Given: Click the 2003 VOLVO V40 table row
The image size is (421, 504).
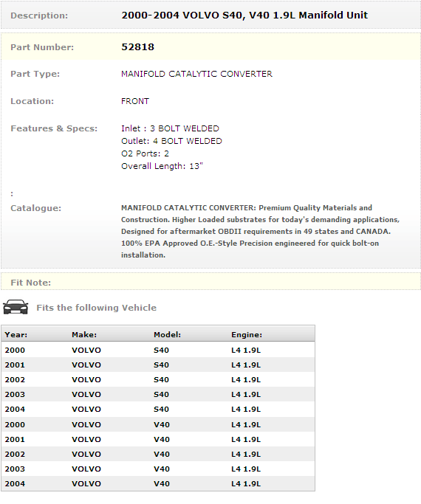Looking at the screenshot, I should pyautogui.click(x=158, y=469).
